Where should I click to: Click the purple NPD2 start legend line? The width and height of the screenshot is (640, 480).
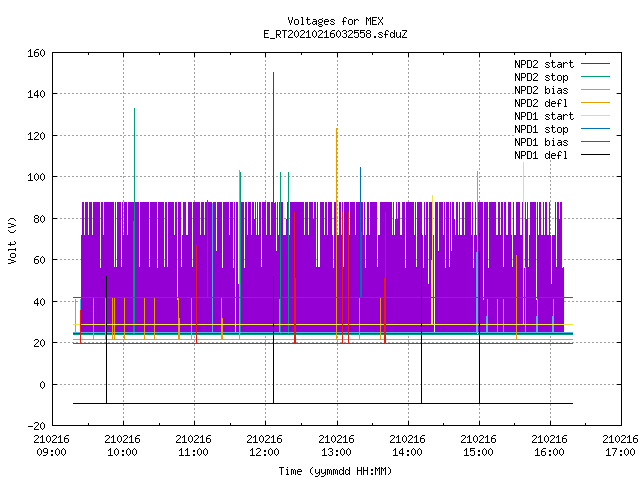tap(595, 64)
